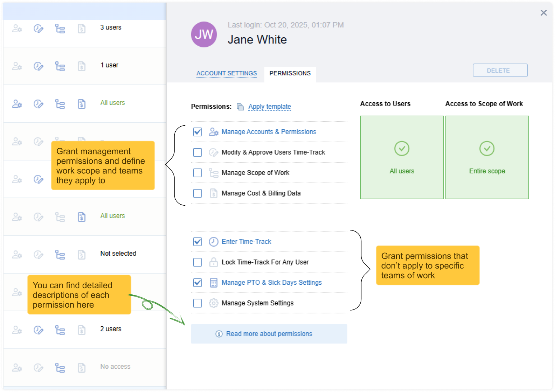Open the Apply template dropdown
Image resolution: width=555 pixels, height=392 pixels.
click(x=269, y=107)
